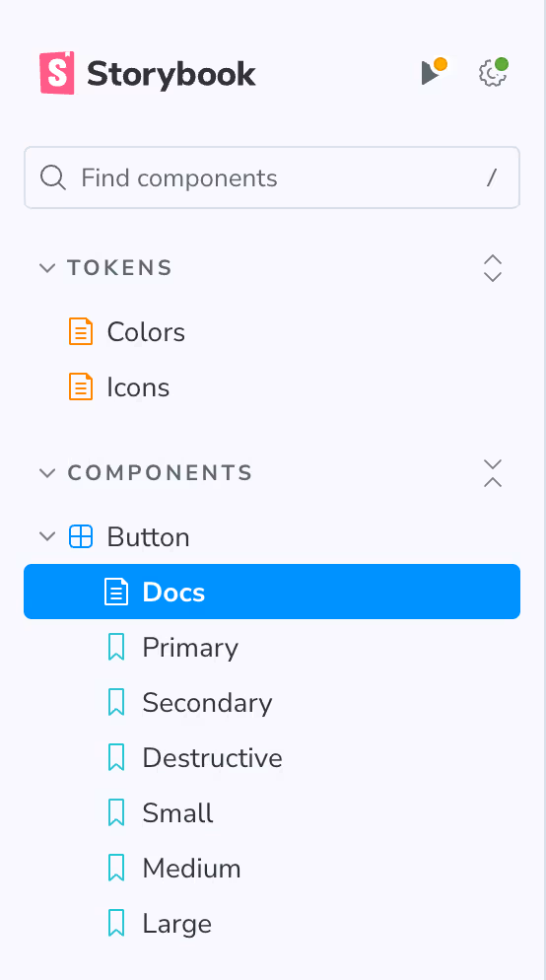This screenshot has width=546, height=980.
Task: Open the Small story
Action: [x=272, y=812]
